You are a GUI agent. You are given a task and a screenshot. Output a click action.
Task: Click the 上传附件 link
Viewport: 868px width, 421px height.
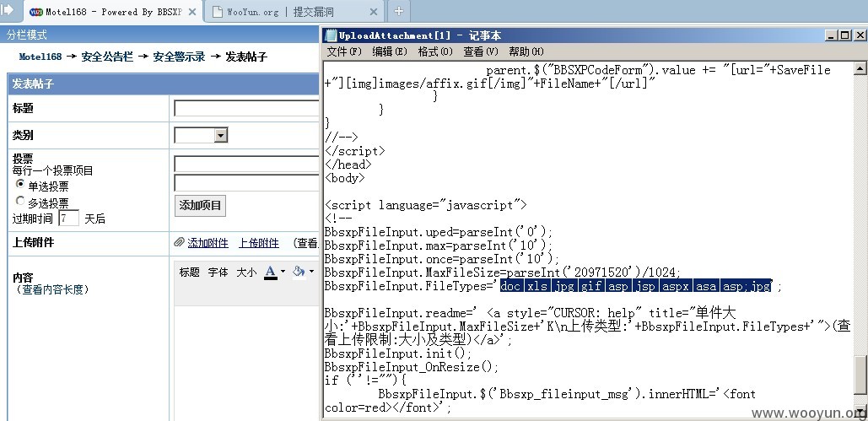pyautogui.click(x=258, y=243)
